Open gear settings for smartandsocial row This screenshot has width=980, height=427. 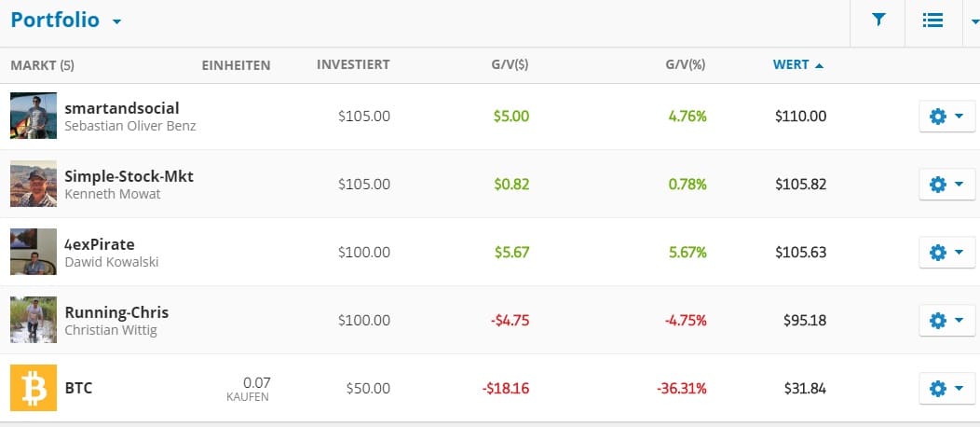click(x=946, y=117)
